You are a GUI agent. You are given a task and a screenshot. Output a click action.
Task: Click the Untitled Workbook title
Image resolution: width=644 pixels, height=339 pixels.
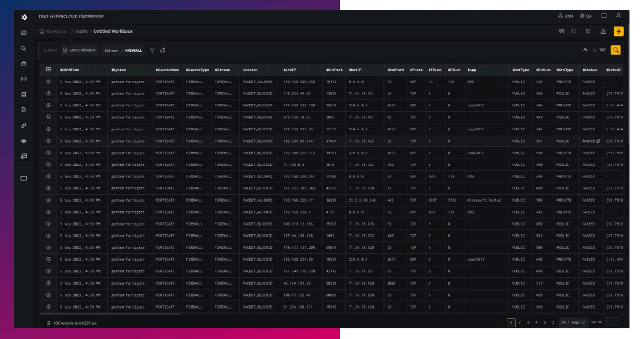click(x=113, y=31)
